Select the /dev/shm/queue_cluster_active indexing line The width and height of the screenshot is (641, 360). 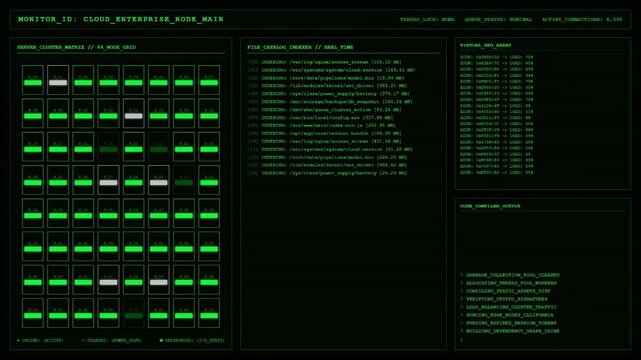tap(325, 110)
